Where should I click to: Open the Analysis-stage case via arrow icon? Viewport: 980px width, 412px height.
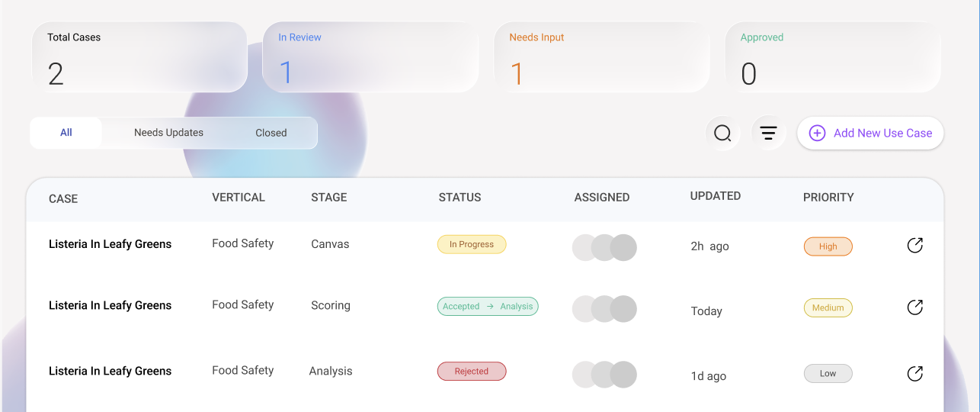pos(914,374)
